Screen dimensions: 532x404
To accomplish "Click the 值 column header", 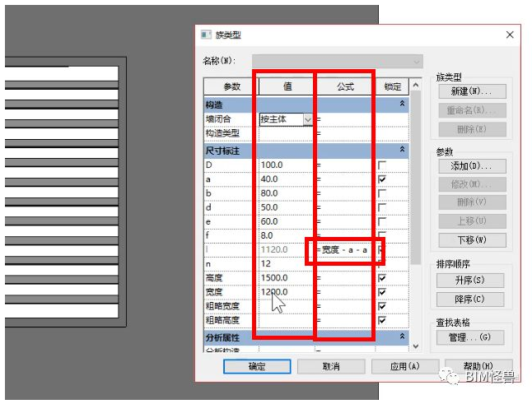I will (285, 86).
